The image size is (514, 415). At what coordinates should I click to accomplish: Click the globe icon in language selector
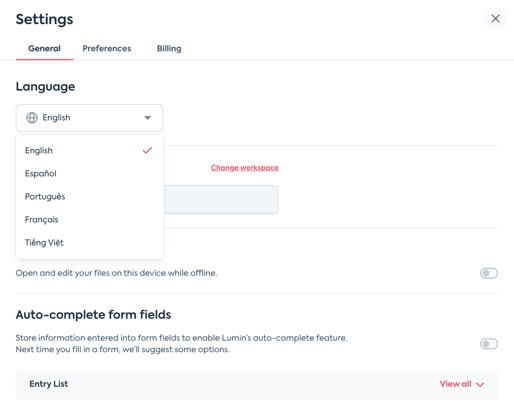32,118
